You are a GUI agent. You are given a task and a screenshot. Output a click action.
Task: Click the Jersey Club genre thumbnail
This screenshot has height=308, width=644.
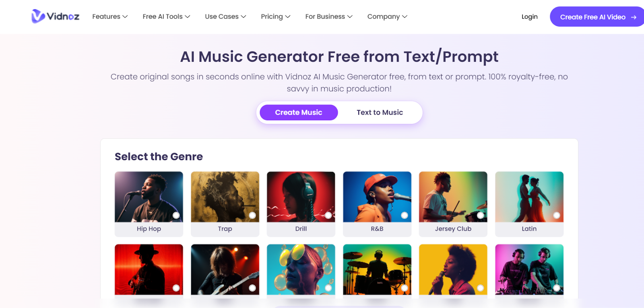click(453, 197)
